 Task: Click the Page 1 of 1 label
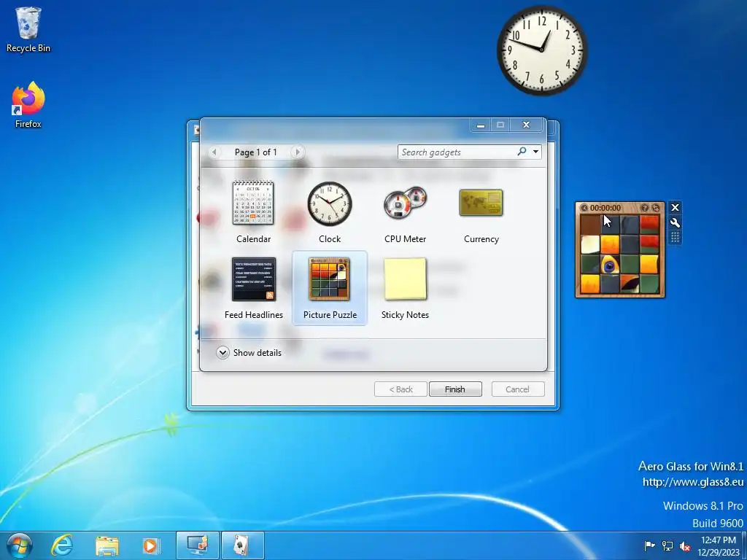256,152
